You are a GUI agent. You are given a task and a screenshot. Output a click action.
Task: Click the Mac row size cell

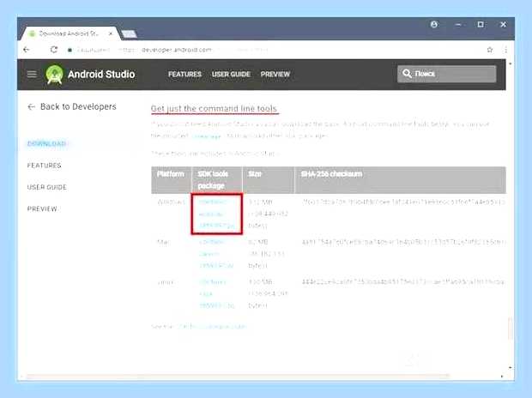pos(266,253)
